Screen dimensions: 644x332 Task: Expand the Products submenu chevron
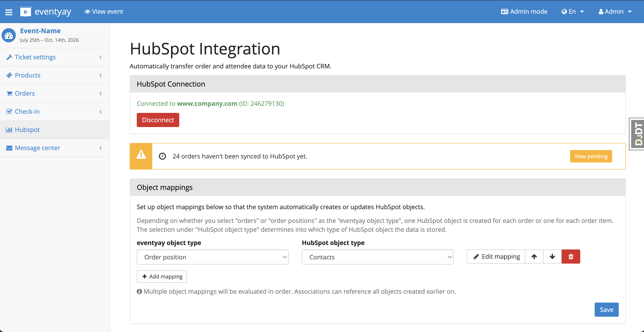(x=100, y=75)
